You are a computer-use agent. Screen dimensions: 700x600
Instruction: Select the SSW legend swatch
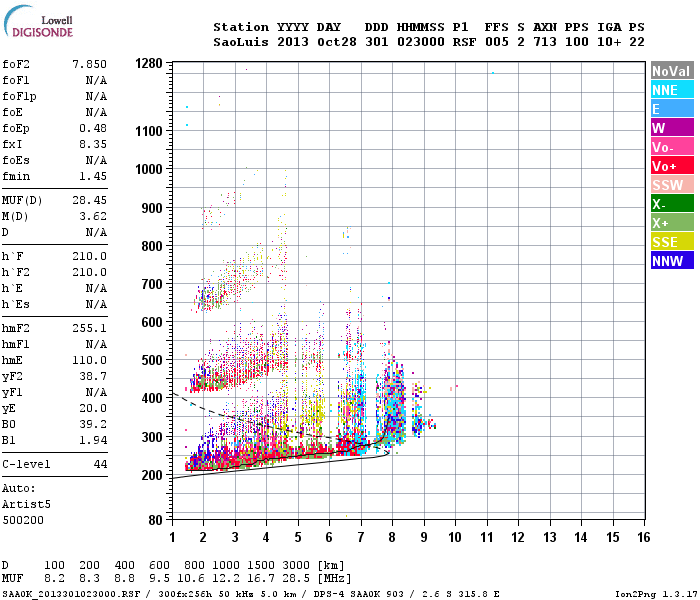(672, 185)
